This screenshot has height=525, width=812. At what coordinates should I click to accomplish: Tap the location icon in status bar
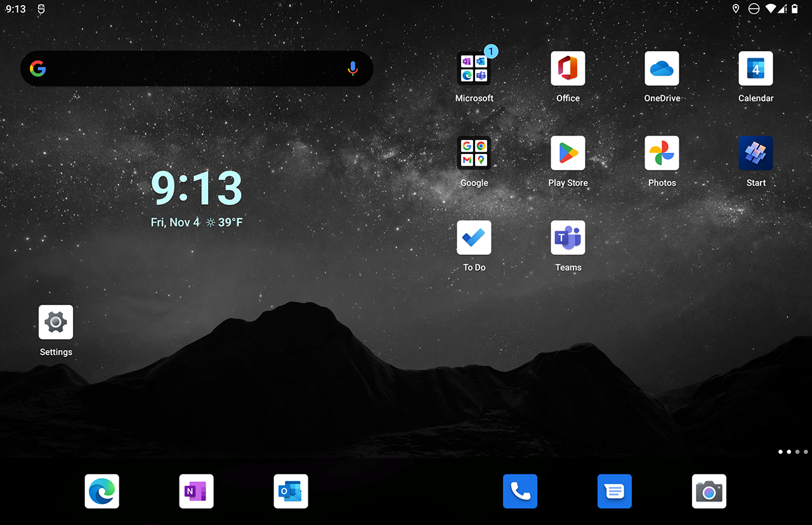coord(736,9)
